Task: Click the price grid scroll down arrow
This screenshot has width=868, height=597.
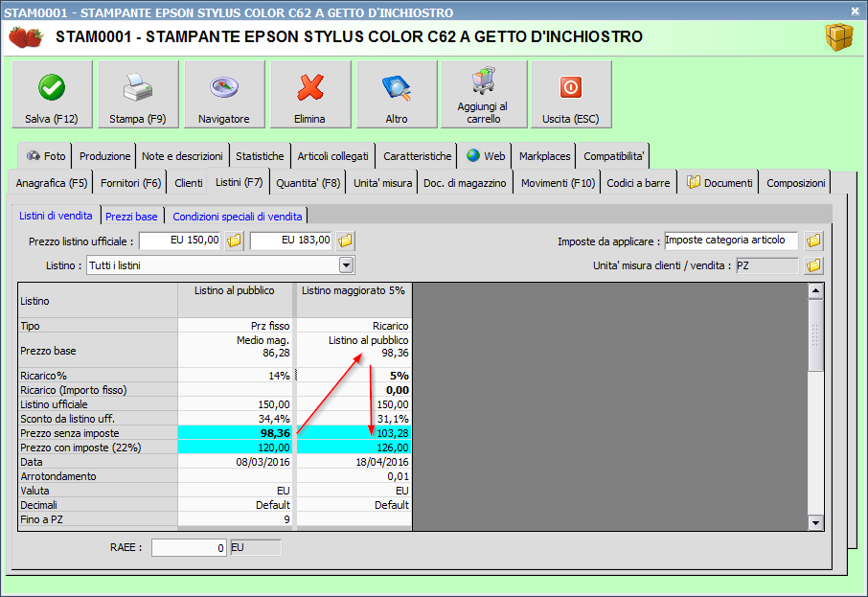Action: point(815,522)
